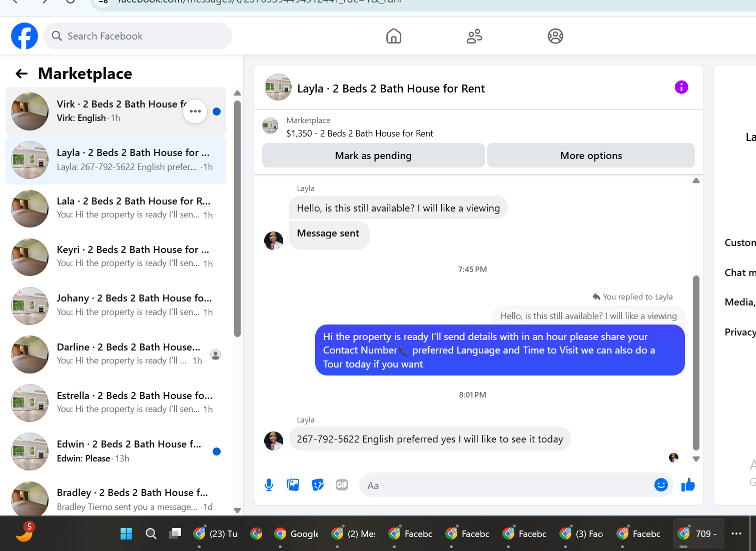This screenshot has width=756, height=551.
Task: Click the conversation list scrollbar thumb
Action: 238,218
